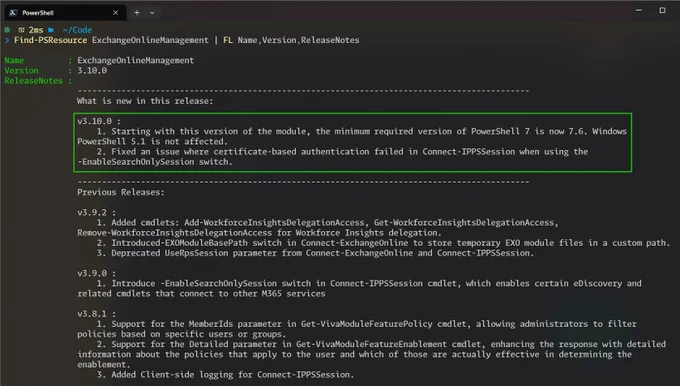Viewport: 680px width, 386px height.
Task: Click the Version property label
Action: pyautogui.click(x=22, y=70)
